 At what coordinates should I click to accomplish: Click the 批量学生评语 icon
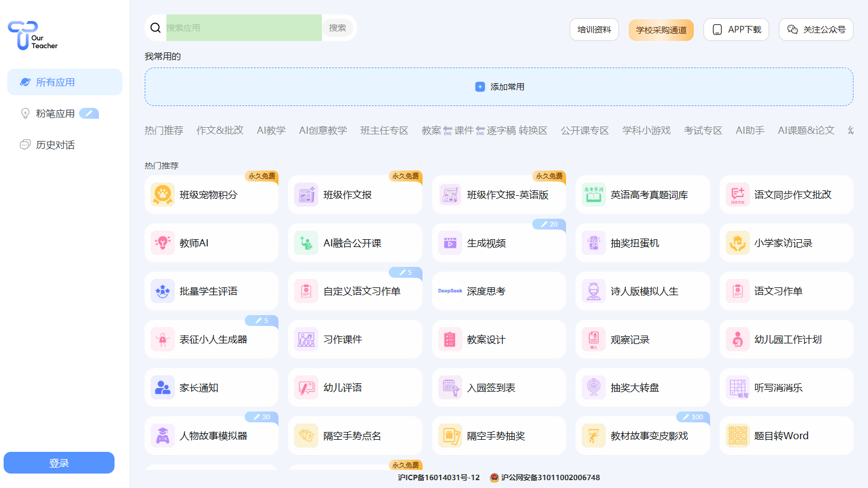(163, 291)
